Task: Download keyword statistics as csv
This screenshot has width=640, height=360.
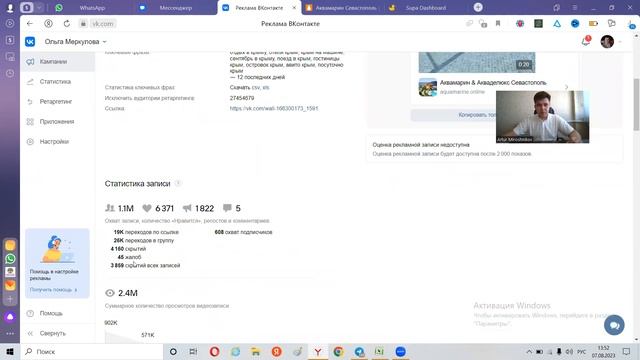Action: pos(255,87)
